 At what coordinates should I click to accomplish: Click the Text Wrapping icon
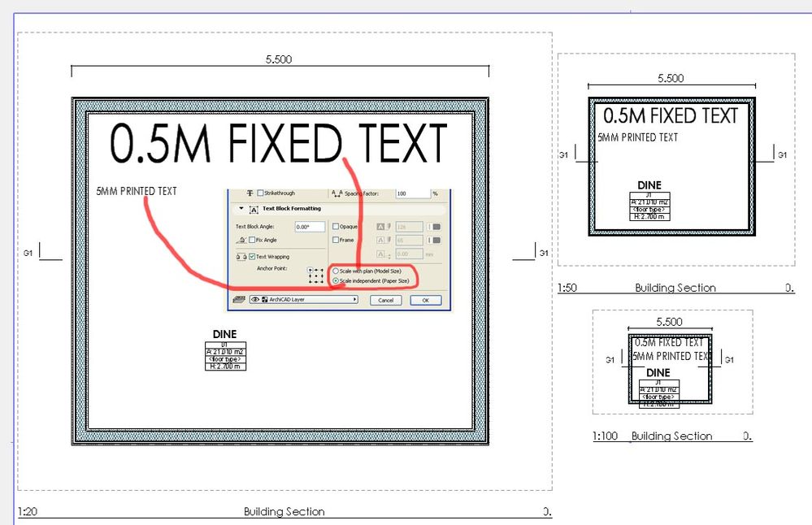[x=241, y=257]
